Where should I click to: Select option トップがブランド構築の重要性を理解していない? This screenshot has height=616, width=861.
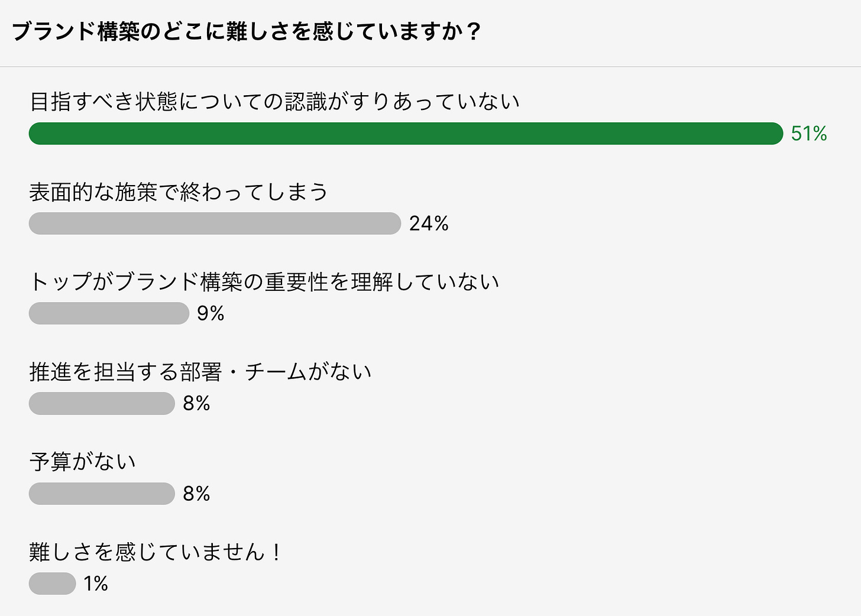(264, 281)
